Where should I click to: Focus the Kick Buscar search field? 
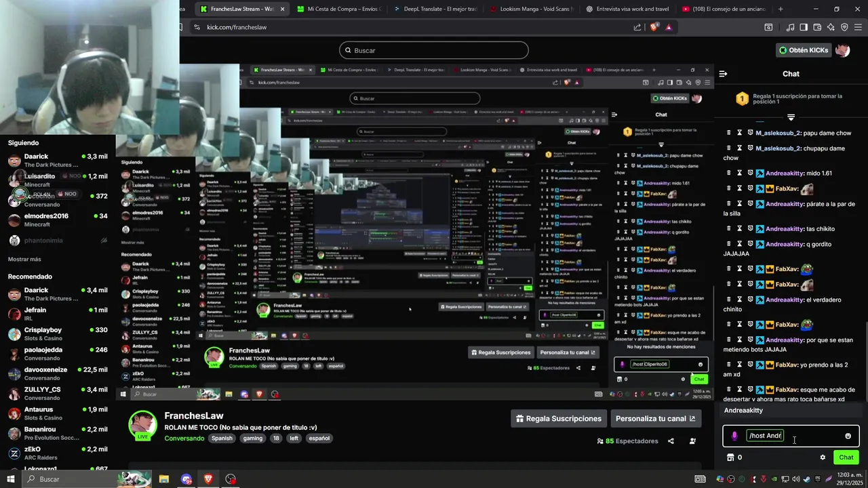pos(434,50)
